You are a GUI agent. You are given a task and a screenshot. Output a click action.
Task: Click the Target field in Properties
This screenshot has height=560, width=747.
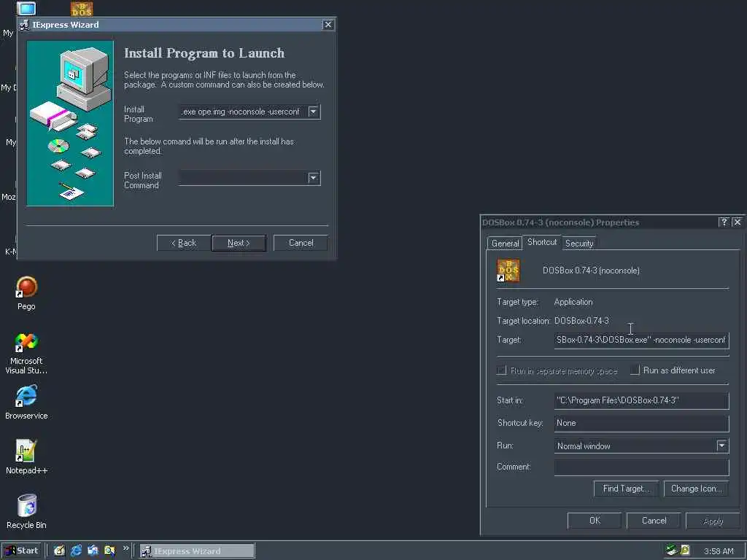click(x=641, y=340)
